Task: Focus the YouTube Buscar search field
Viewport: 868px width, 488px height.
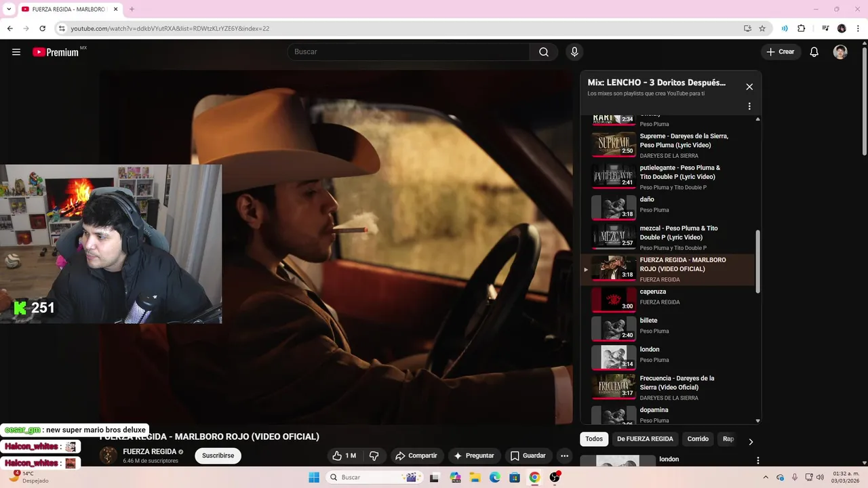Action: point(409,52)
